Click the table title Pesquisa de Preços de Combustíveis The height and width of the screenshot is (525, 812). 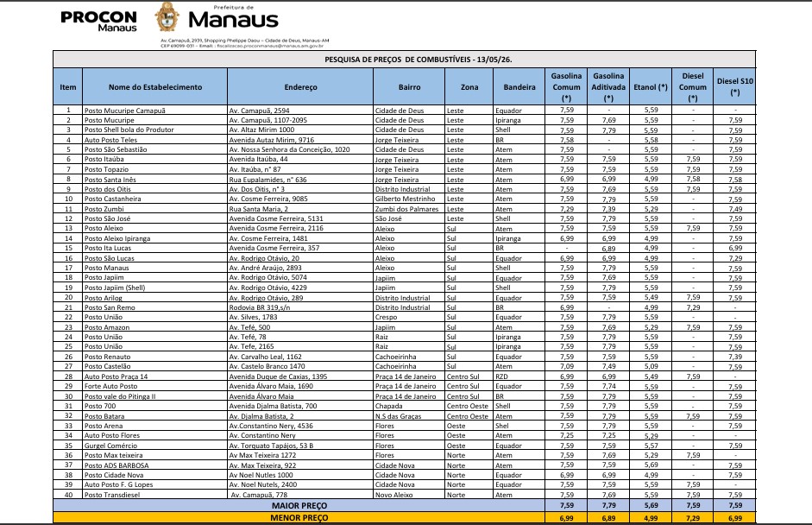(x=418, y=60)
